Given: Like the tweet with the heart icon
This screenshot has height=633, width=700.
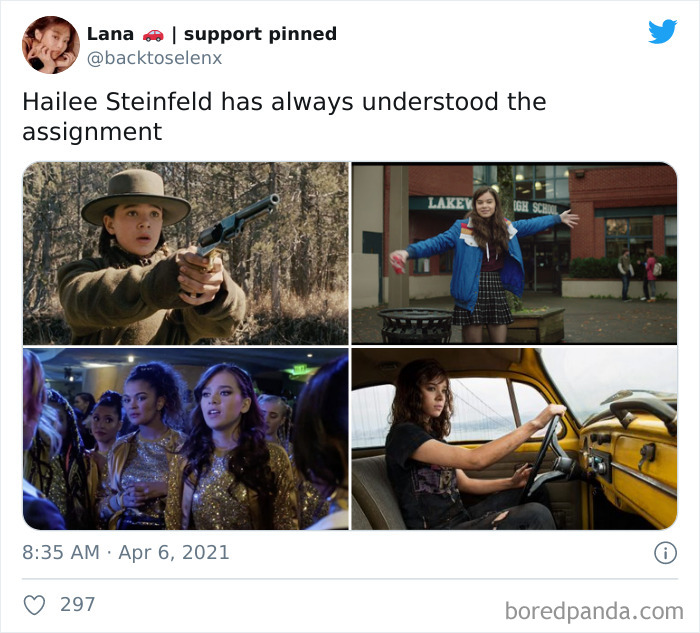Looking at the screenshot, I should [34, 605].
